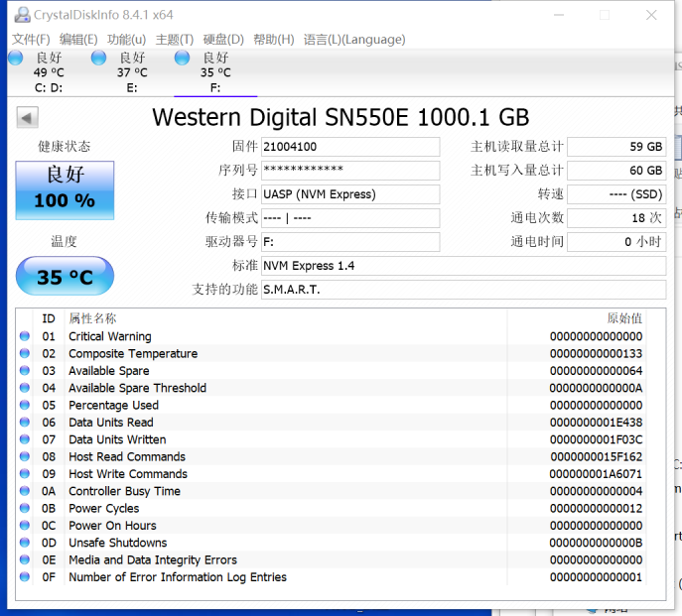Click the transfer mode field ---- | ----
This screenshot has height=616, width=682.
pos(350,218)
